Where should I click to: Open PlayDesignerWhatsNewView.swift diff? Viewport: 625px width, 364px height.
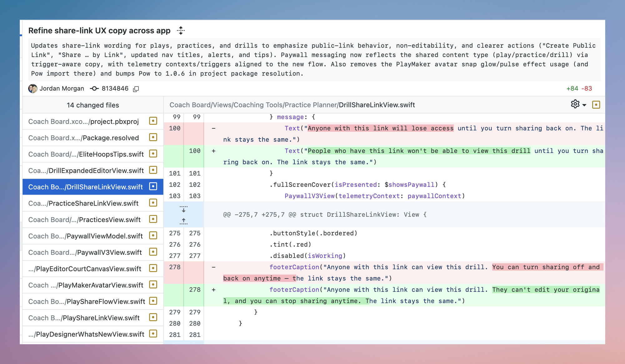coord(93,334)
